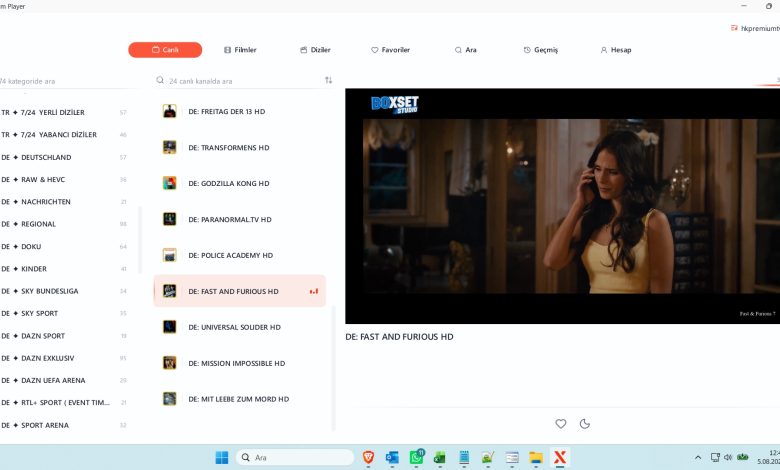Open DE SKY BUNDESLIGA category
The height and width of the screenshot is (470, 780).
click(64, 291)
